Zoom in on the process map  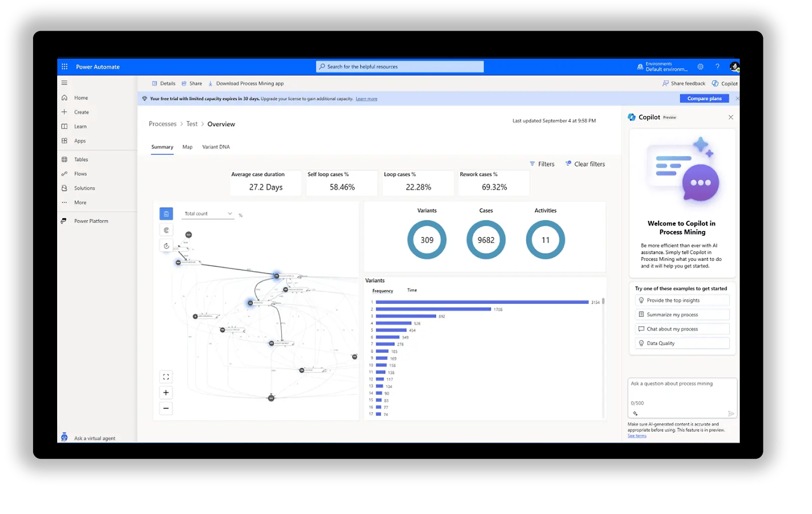point(166,393)
